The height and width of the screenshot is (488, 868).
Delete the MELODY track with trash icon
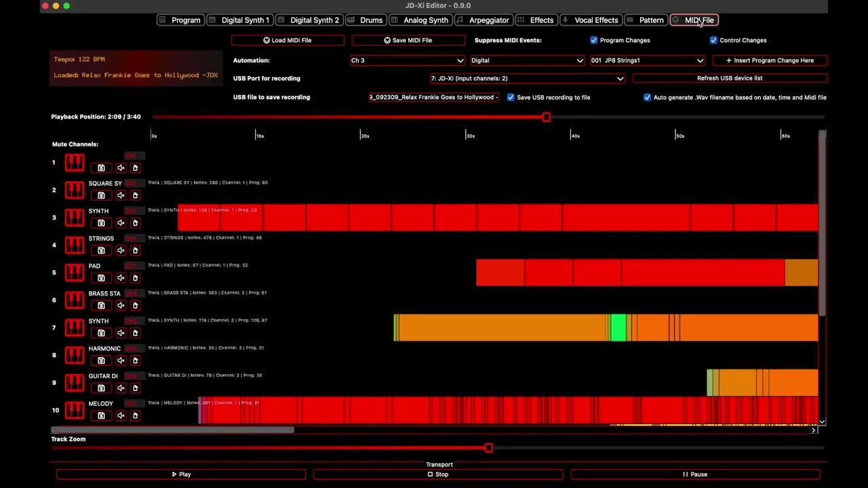tap(135, 415)
